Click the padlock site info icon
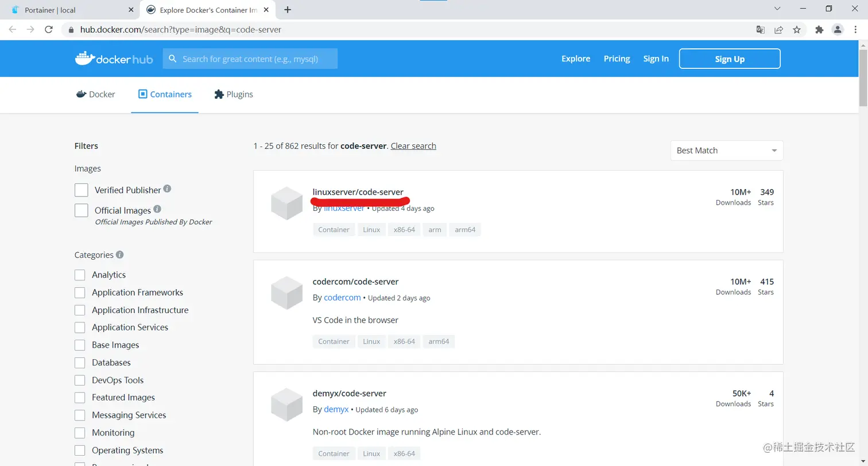The image size is (868, 466). [72, 30]
